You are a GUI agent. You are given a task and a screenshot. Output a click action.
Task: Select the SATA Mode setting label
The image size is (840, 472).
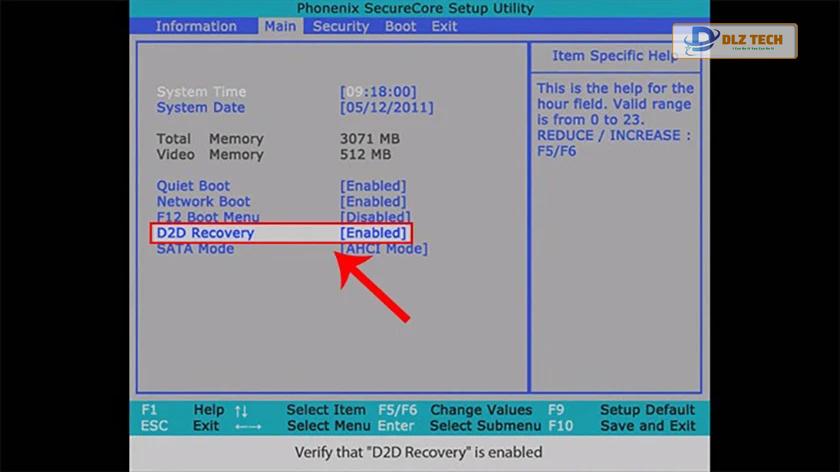point(195,249)
